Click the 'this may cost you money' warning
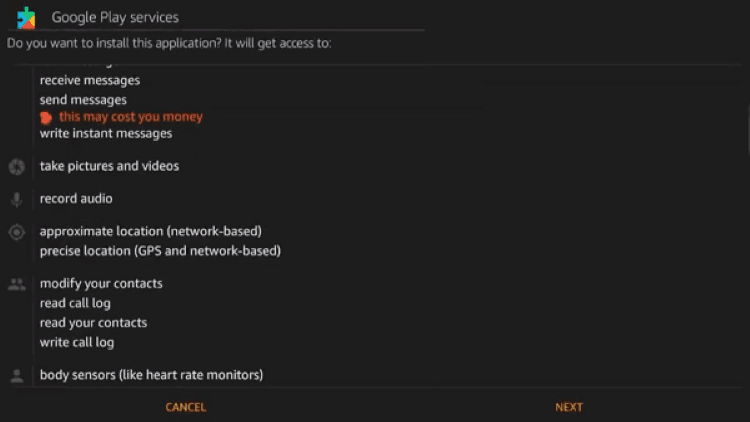Screen dimensions: 750x422 click(x=130, y=117)
